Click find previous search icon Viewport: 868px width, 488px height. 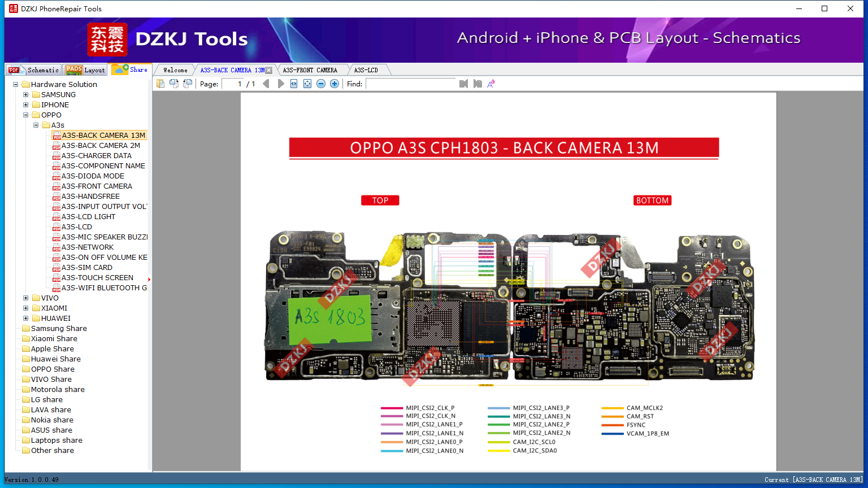(x=463, y=84)
